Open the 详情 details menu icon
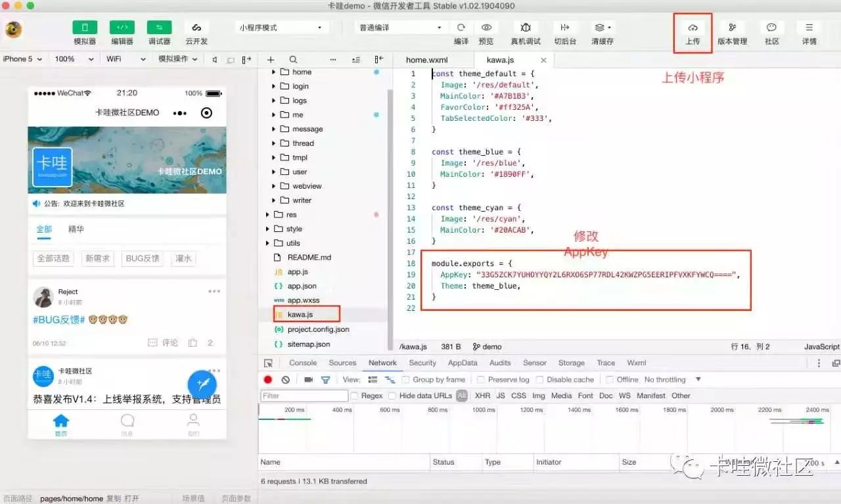 pyautogui.click(x=809, y=28)
